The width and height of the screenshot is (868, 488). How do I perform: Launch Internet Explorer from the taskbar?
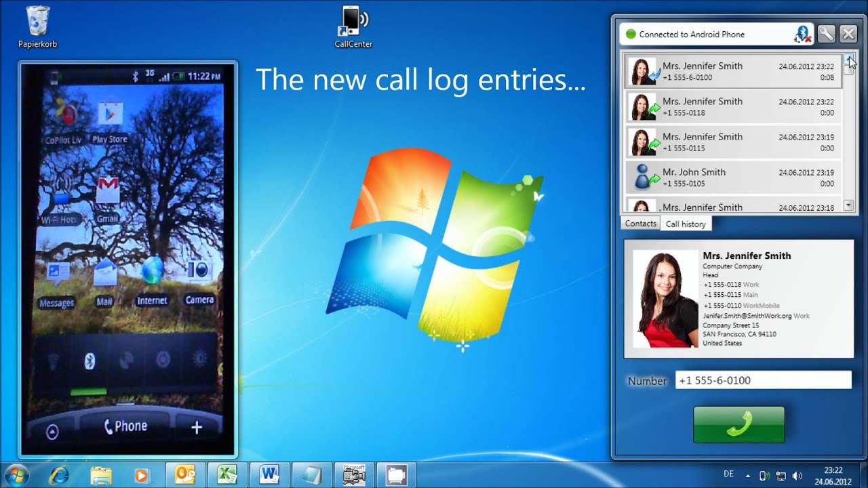click(x=59, y=475)
